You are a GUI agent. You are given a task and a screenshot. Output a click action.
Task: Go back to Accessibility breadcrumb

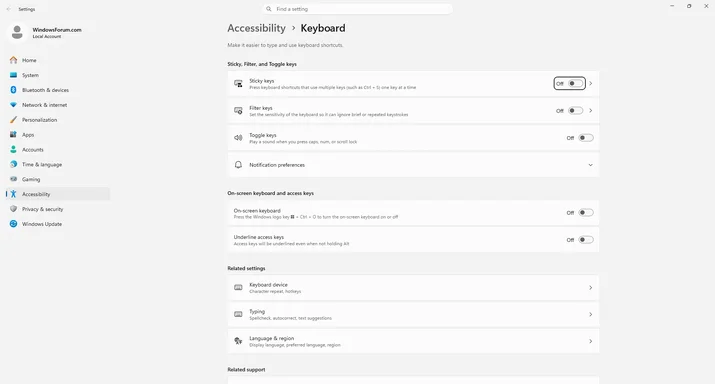(256, 28)
